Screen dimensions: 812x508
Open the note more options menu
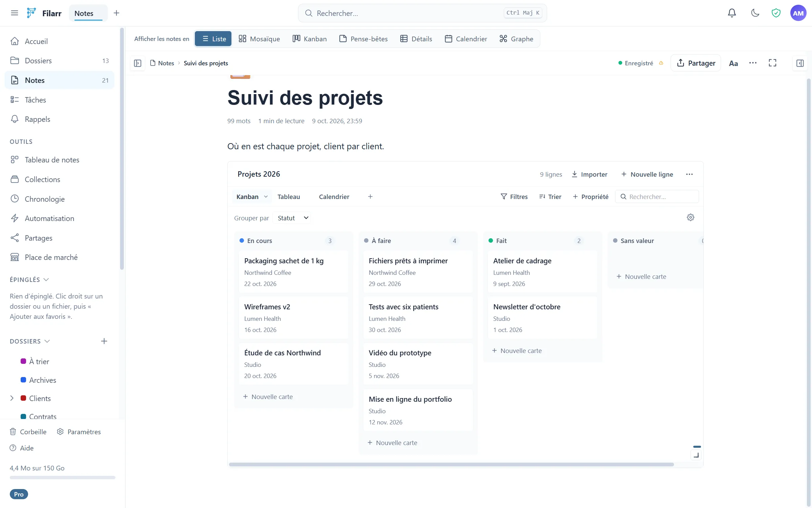(753, 63)
